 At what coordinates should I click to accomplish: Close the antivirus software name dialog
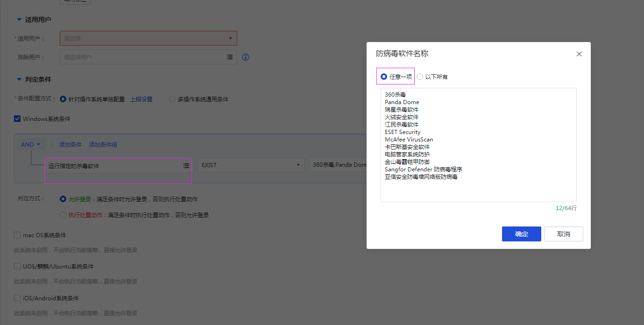coord(579,54)
